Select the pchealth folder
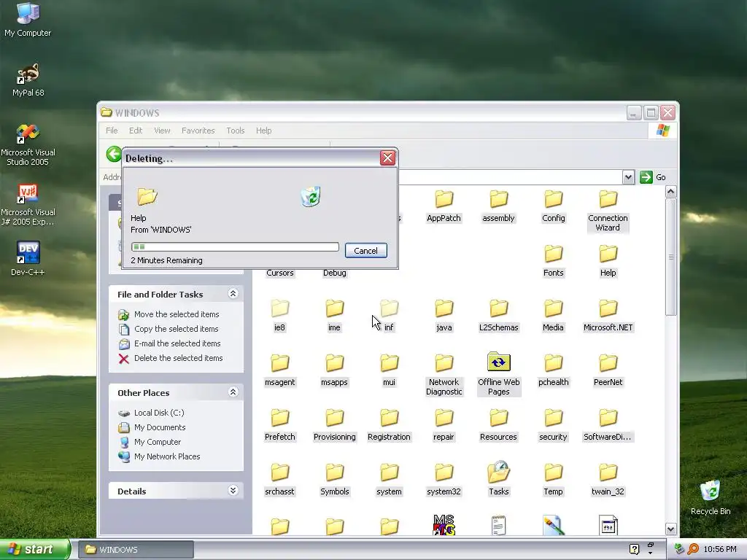This screenshot has height=560, width=747. coord(553,370)
